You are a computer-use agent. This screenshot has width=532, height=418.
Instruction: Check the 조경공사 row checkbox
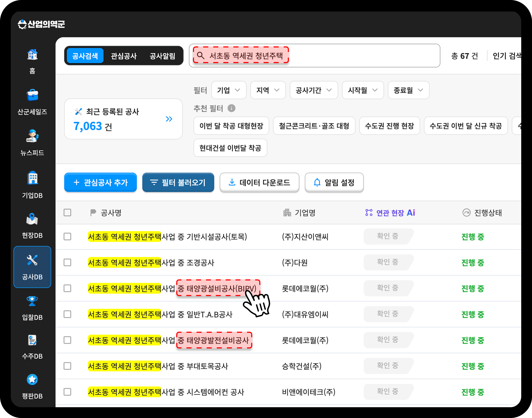[x=67, y=262]
